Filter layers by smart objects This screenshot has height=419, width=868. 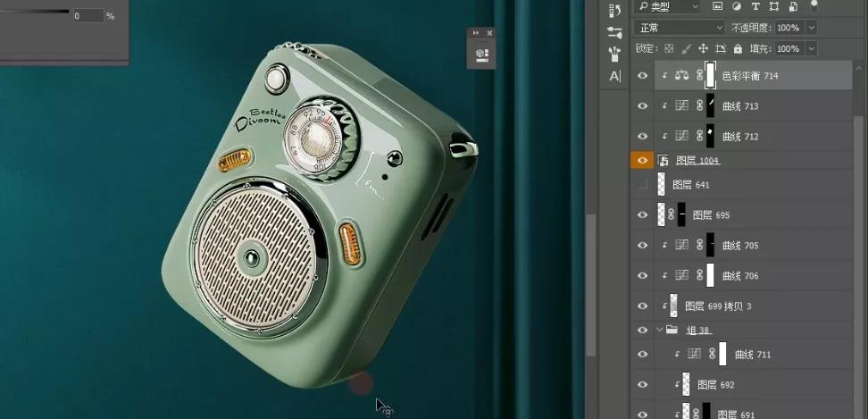pyautogui.click(x=793, y=6)
